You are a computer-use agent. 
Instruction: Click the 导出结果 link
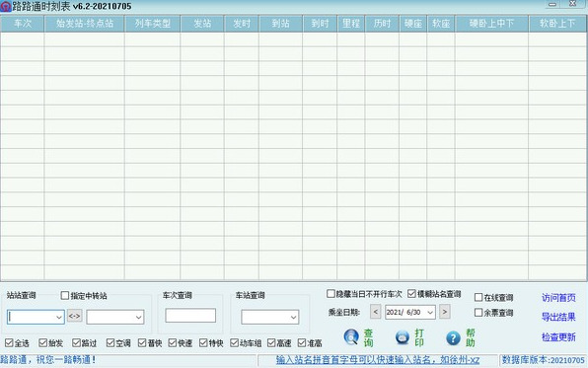click(x=558, y=317)
